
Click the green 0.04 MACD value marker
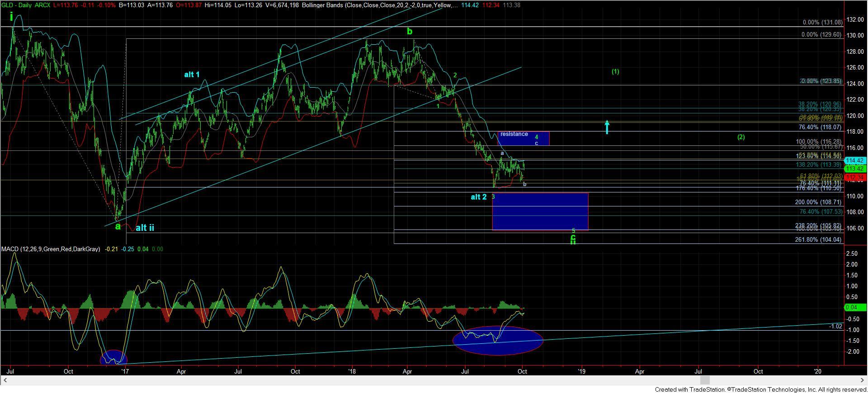click(x=855, y=308)
